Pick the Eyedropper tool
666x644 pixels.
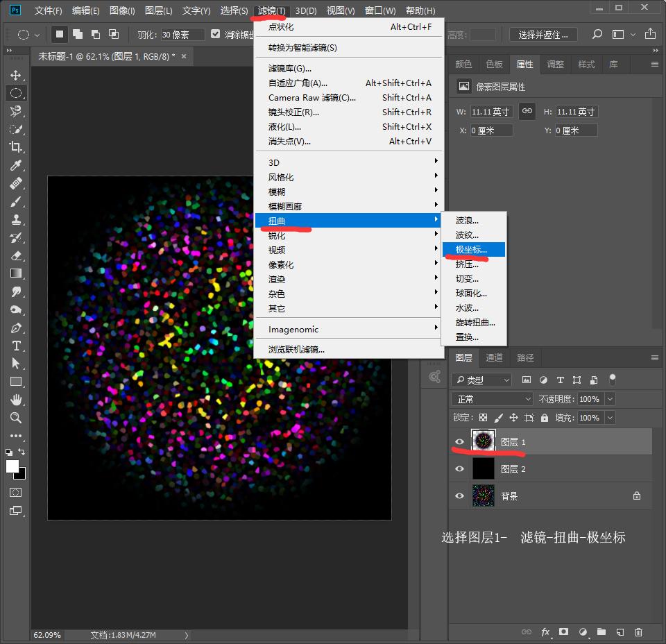[16, 165]
